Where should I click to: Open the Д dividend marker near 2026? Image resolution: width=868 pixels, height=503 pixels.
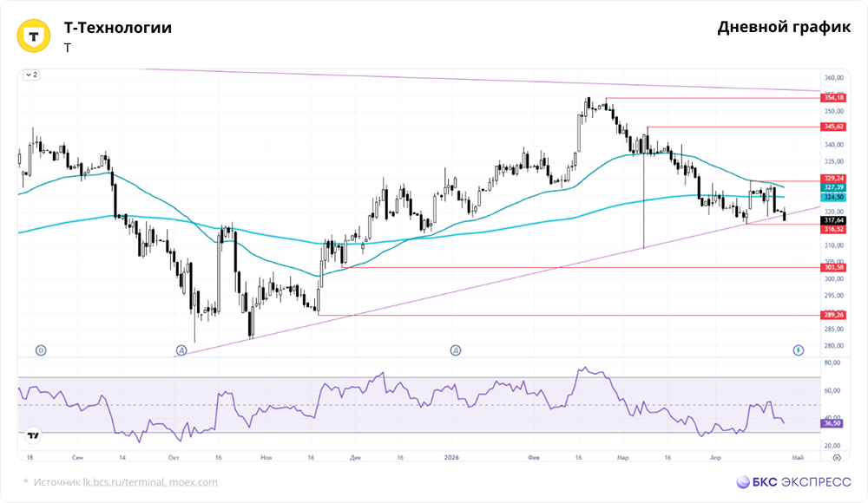(456, 350)
